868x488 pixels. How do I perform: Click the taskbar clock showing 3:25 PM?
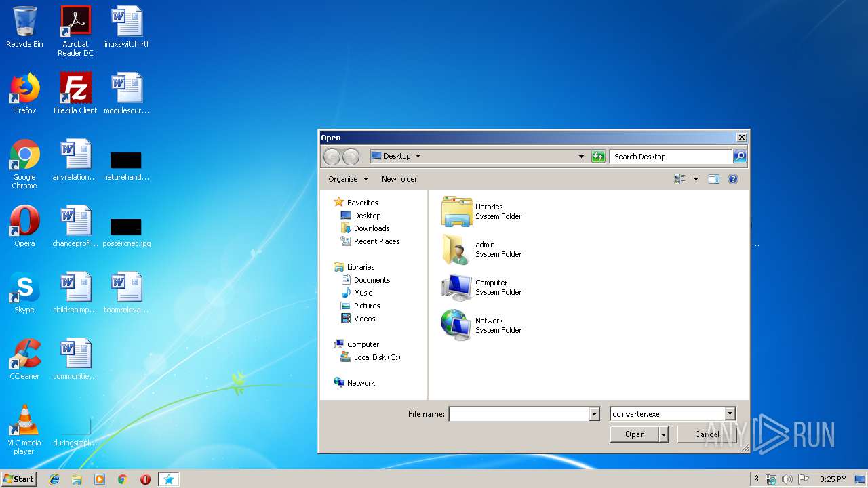[x=833, y=479]
